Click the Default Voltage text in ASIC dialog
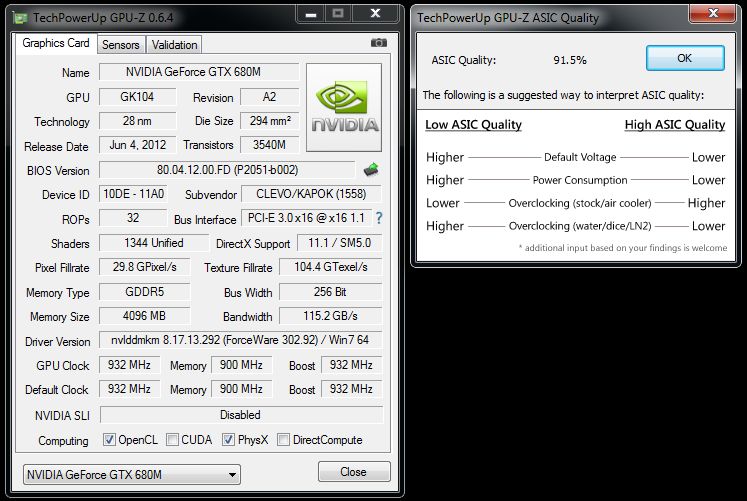 click(x=580, y=157)
